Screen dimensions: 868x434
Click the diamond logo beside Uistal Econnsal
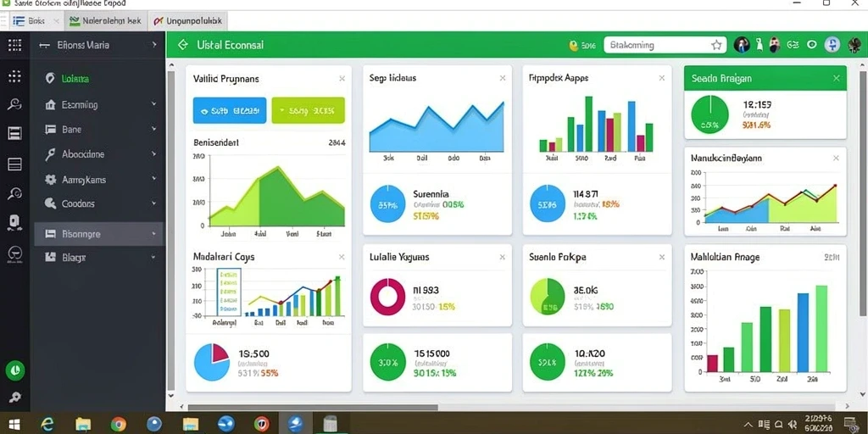183,45
